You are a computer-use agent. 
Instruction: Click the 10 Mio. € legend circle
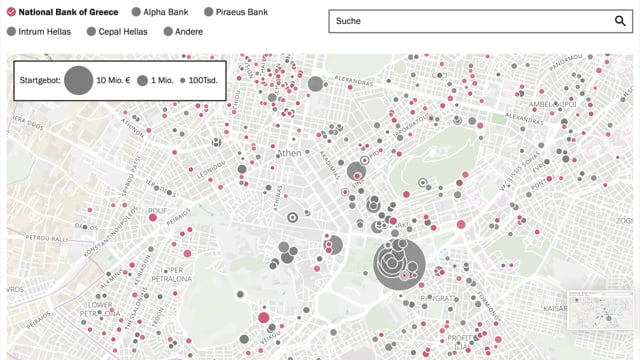(78, 80)
